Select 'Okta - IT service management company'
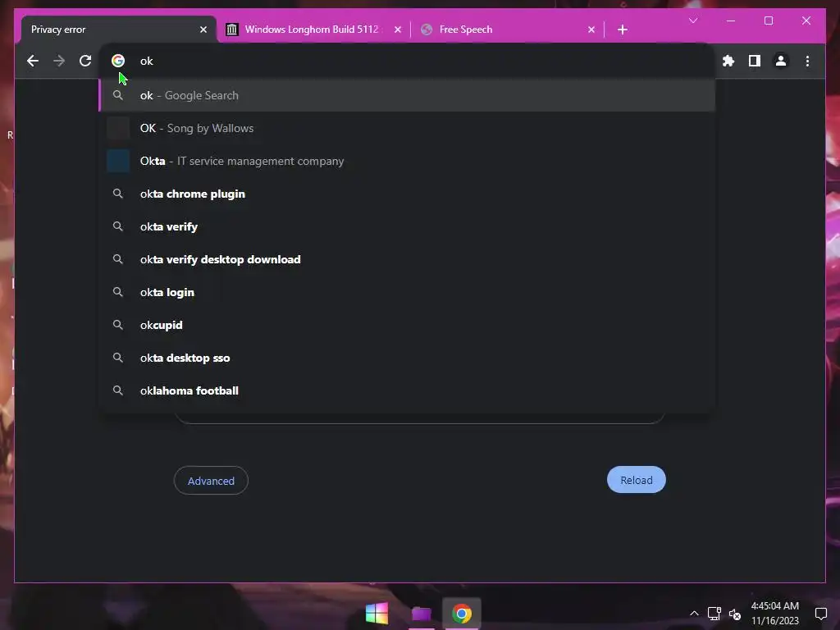840x630 pixels. [x=407, y=161]
